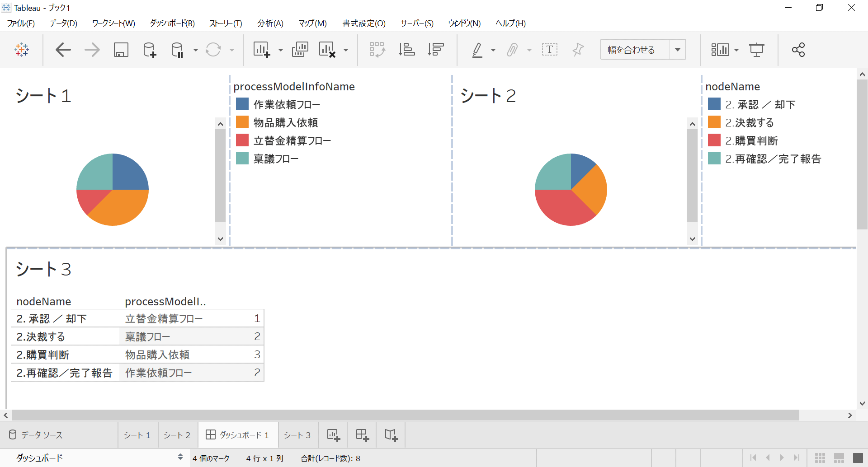Fix axes pin icon
Viewport: 868px width, 467px height.
[x=578, y=50]
